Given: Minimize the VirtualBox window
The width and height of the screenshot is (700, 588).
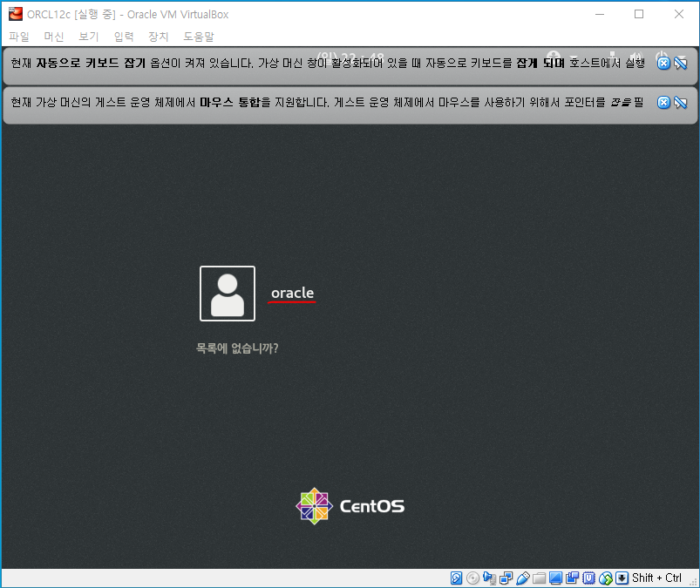Looking at the screenshot, I should point(600,14).
